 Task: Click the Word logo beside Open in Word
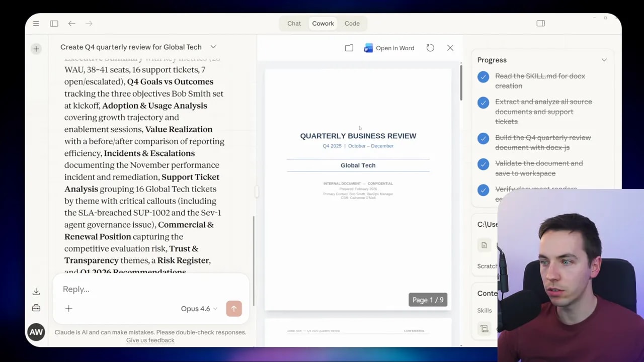click(x=368, y=48)
